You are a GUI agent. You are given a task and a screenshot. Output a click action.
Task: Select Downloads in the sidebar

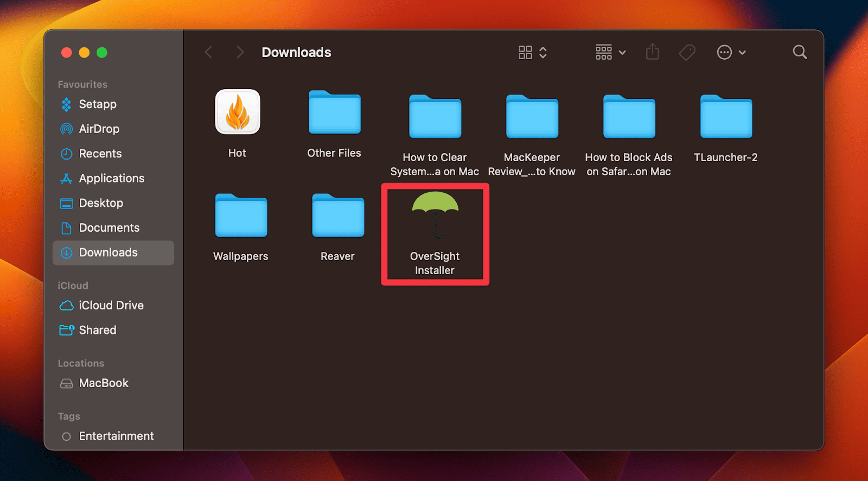(113, 252)
